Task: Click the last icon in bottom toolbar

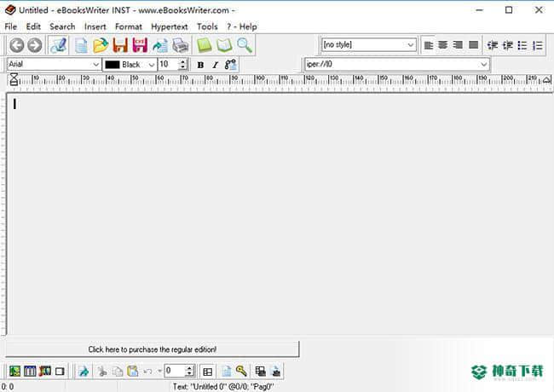Action: pyautogui.click(x=276, y=372)
